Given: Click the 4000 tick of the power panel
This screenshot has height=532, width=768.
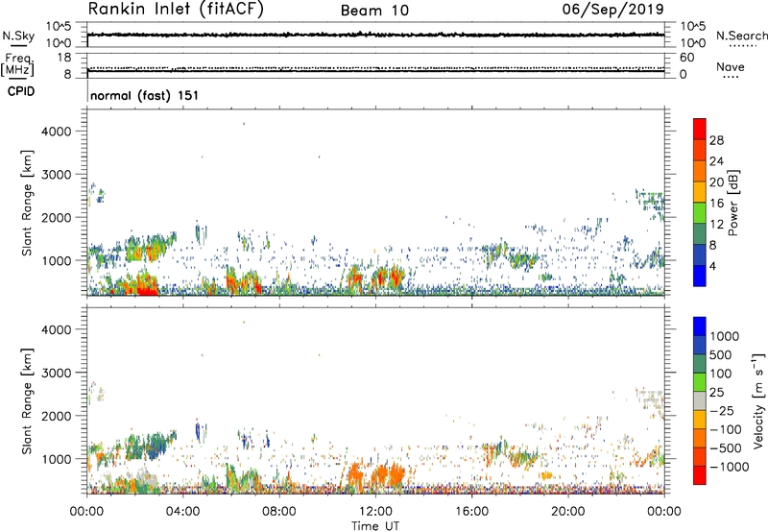Looking at the screenshot, I should 56,132.
